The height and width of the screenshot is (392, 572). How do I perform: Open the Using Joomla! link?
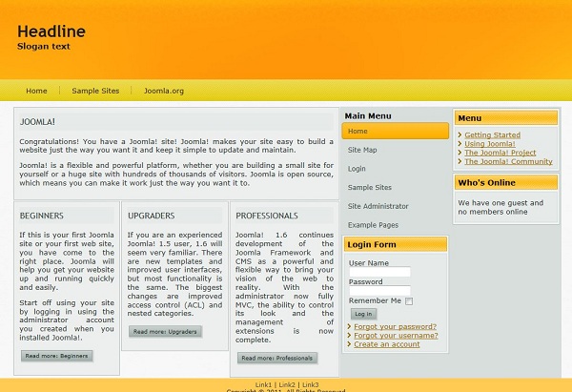(490, 144)
